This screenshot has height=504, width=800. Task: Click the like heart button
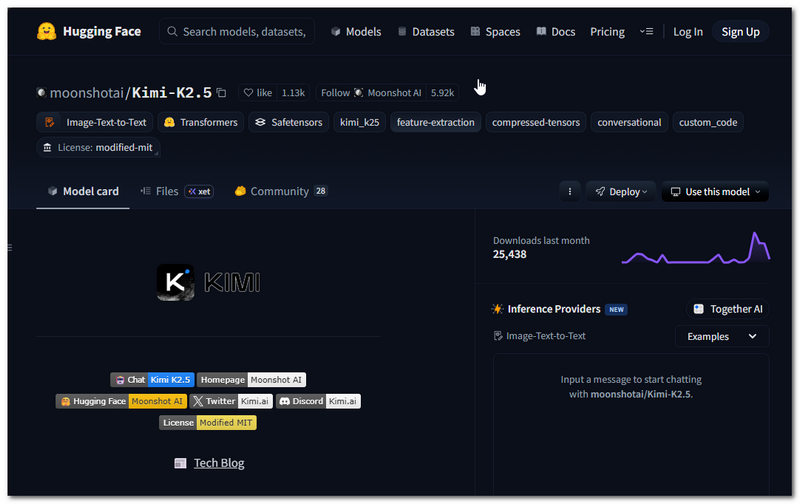point(258,93)
